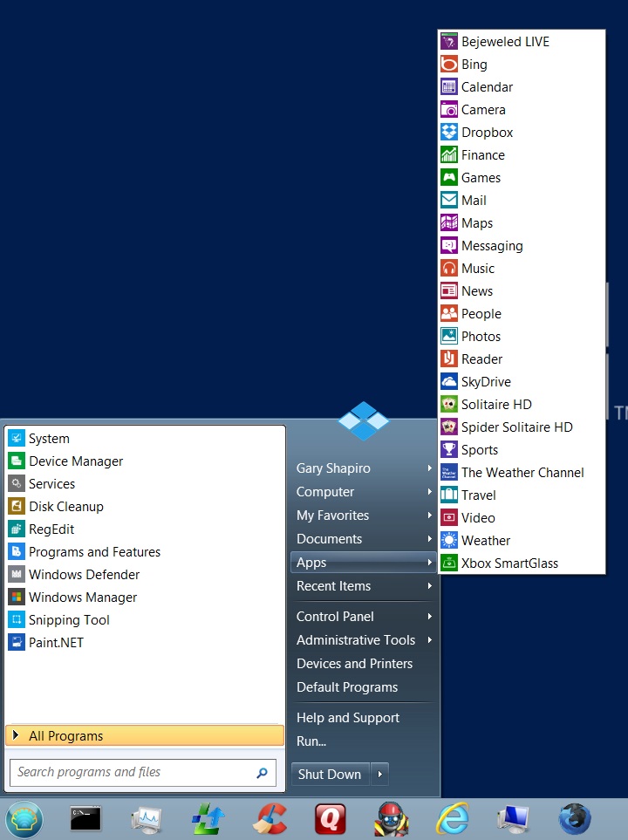Open the Finance app icon

click(449, 154)
